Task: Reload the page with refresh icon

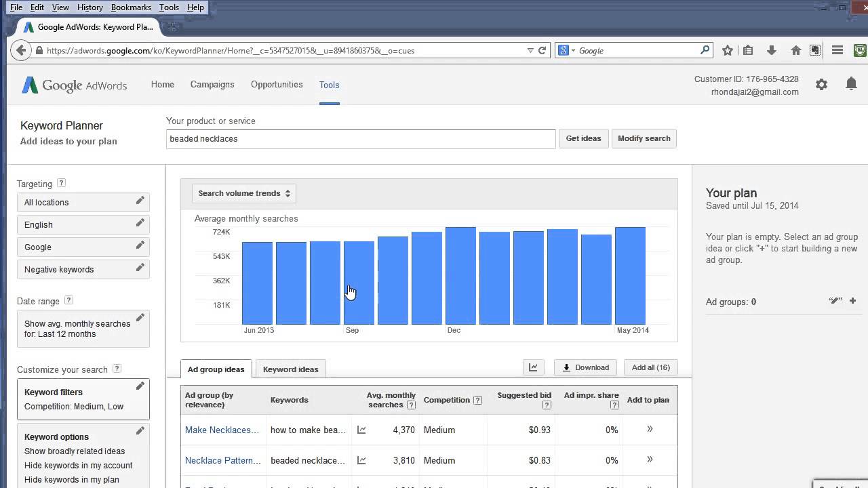Action: click(542, 50)
